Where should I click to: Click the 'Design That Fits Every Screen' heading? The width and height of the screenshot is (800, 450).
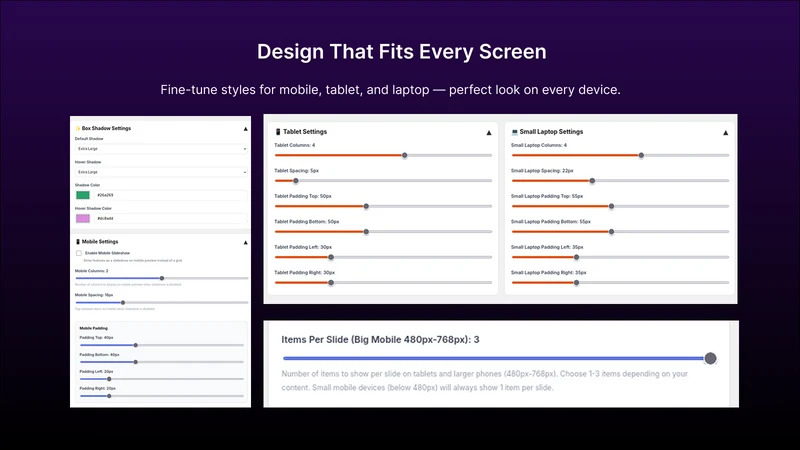402,52
